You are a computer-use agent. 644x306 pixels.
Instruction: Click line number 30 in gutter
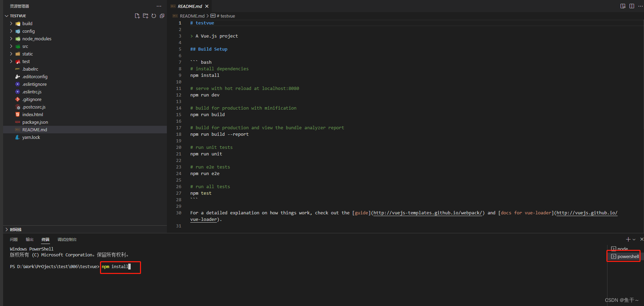[179, 213]
